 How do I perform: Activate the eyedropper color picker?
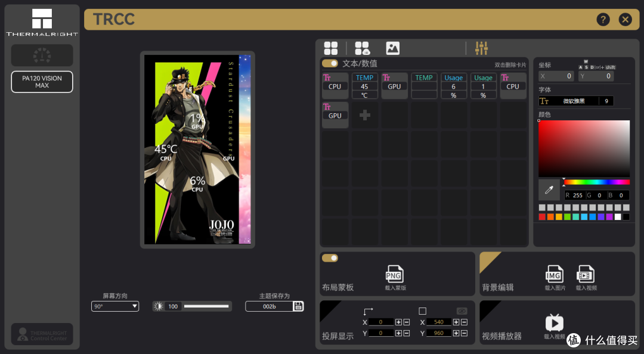549,190
